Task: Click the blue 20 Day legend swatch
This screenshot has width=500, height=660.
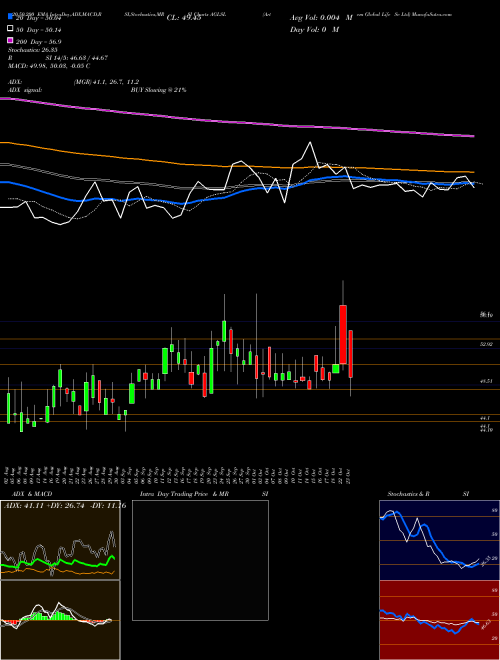Action: (10, 17)
